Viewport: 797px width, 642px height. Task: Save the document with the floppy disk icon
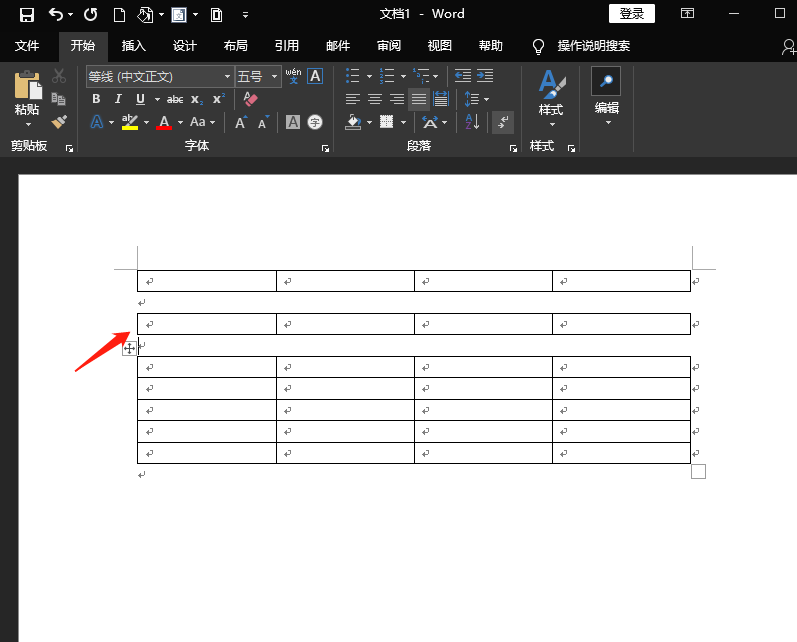coord(26,15)
